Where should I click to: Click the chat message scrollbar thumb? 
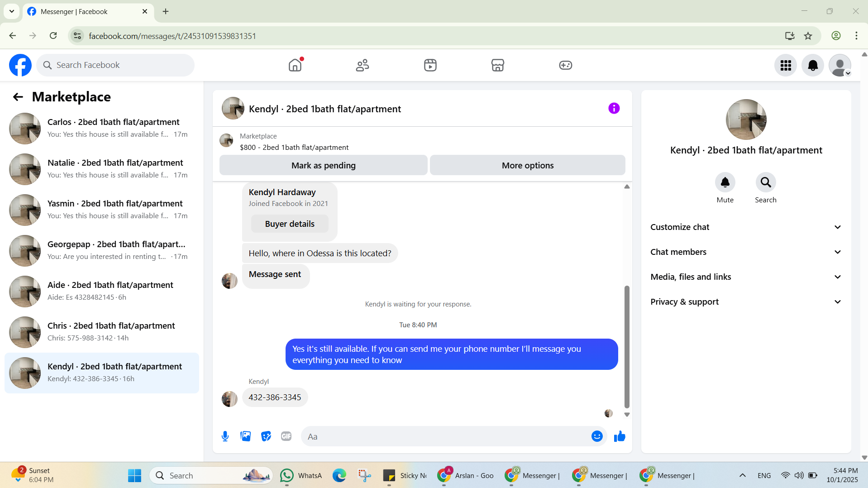pyautogui.click(x=627, y=347)
